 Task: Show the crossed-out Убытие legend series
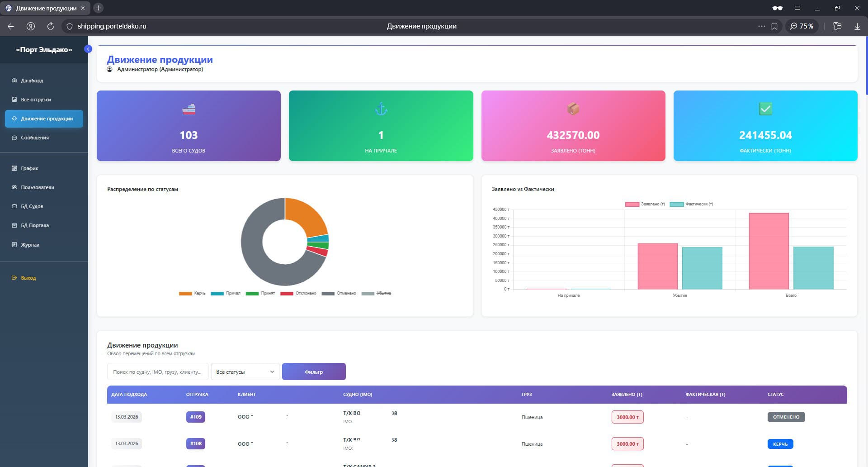click(x=377, y=293)
